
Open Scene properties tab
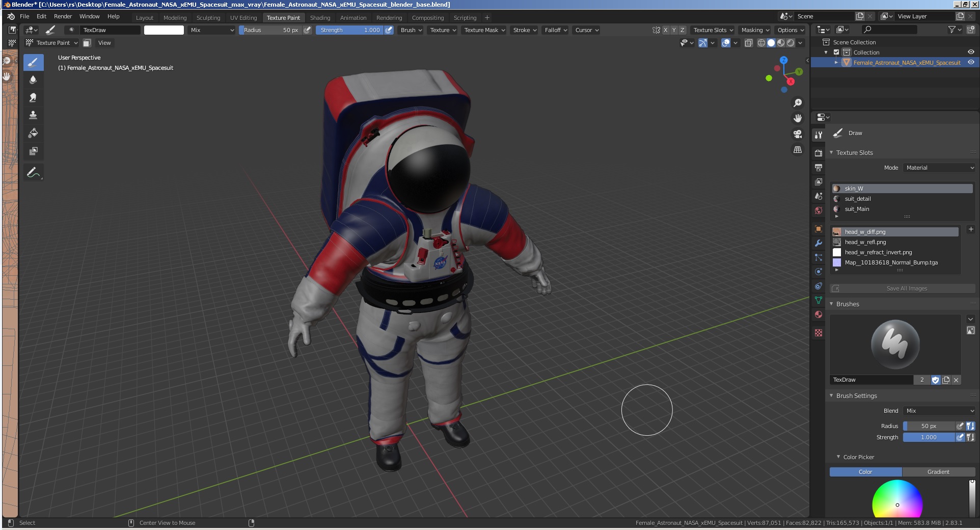point(819,196)
